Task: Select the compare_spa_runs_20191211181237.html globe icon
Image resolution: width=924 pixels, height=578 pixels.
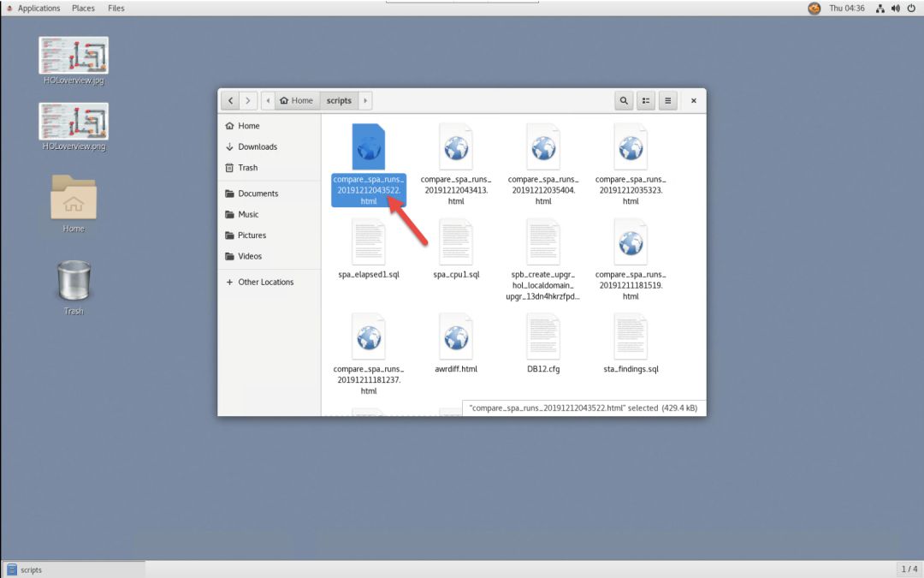Action: [368, 337]
